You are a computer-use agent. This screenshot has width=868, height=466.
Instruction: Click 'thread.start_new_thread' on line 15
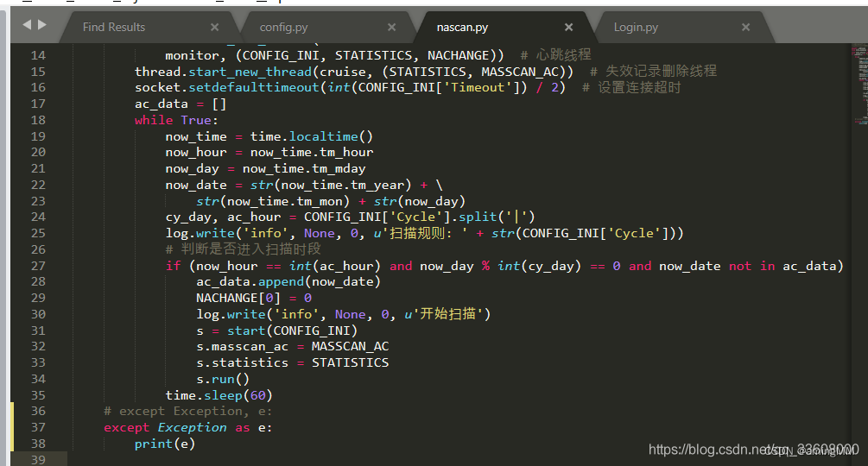(223, 72)
